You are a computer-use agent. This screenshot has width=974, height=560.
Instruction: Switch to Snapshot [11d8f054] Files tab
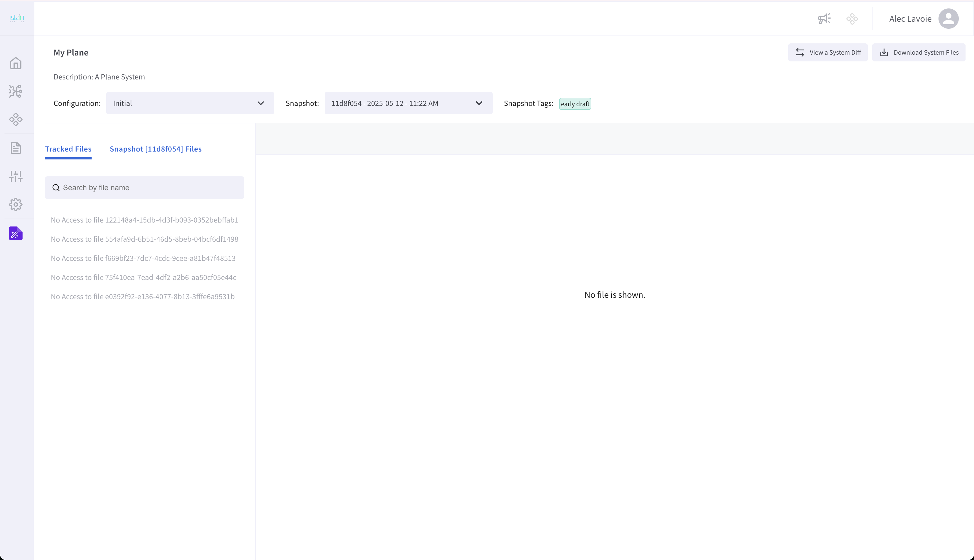pyautogui.click(x=155, y=149)
